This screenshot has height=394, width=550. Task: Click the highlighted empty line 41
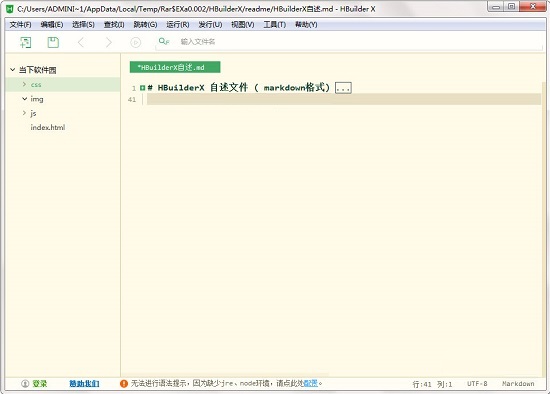click(x=344, y=99)
